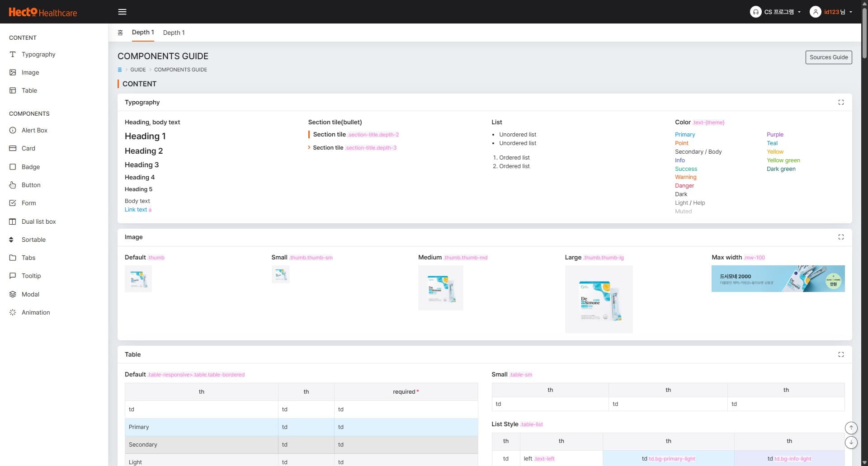Image resolution: width=868 pixels, height=466 pixels.
Task: Click the Tabs folder icon
Action: (13, 258)
